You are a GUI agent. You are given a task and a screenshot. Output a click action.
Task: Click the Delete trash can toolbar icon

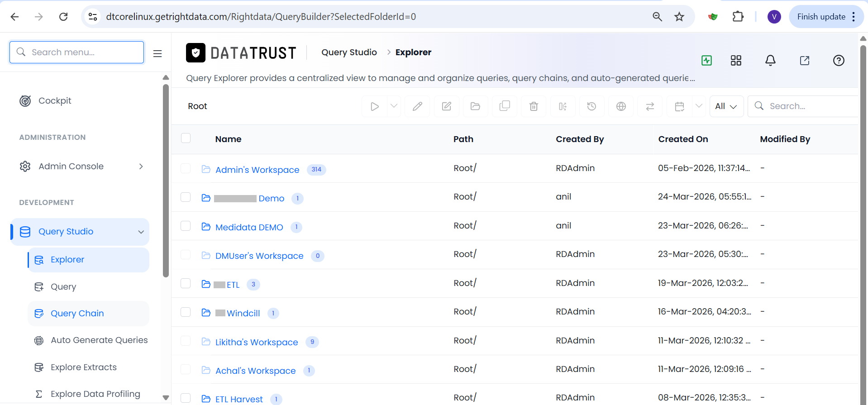534,106
